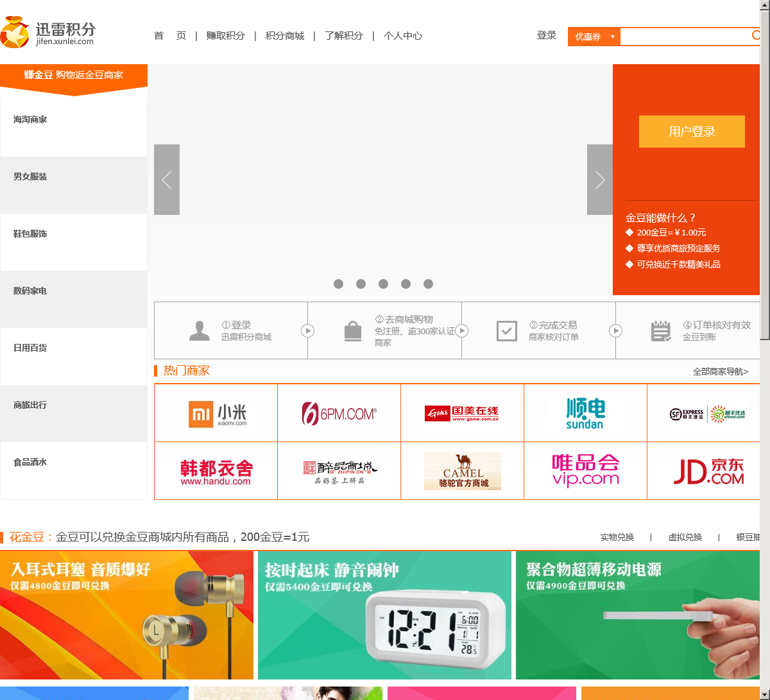This screenshot has width=770, height=700.
Task: Open the CAMEL 骆驼官方商城 logo
Action: 463,471
